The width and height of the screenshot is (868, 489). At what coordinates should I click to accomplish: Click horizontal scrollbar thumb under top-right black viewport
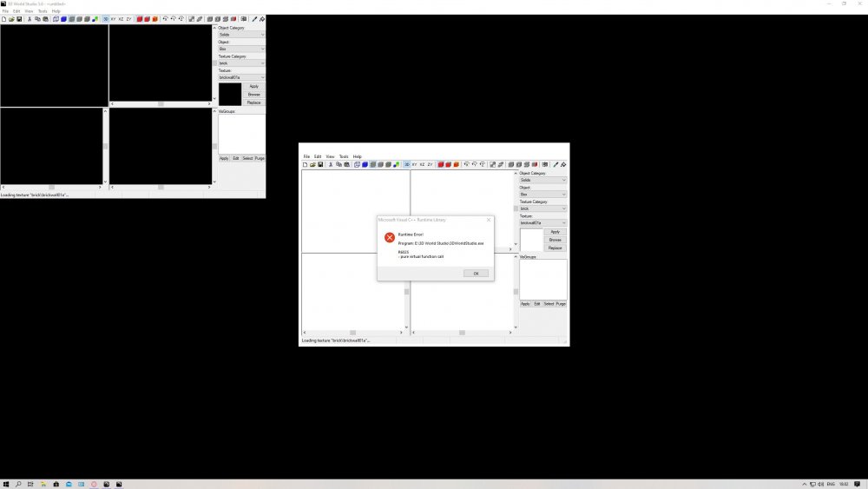tap(161, 103)
